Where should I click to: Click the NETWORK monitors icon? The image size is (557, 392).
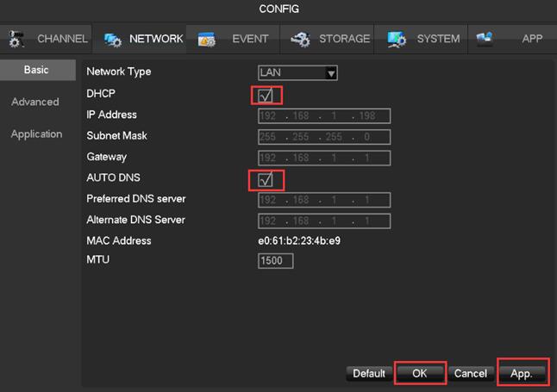coord(113,40)
